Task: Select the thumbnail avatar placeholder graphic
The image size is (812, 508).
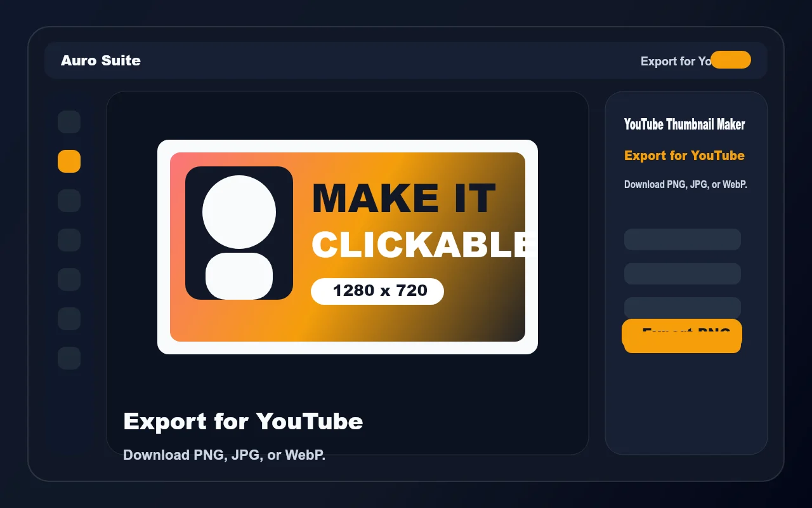Action: (x=239, y=233)
